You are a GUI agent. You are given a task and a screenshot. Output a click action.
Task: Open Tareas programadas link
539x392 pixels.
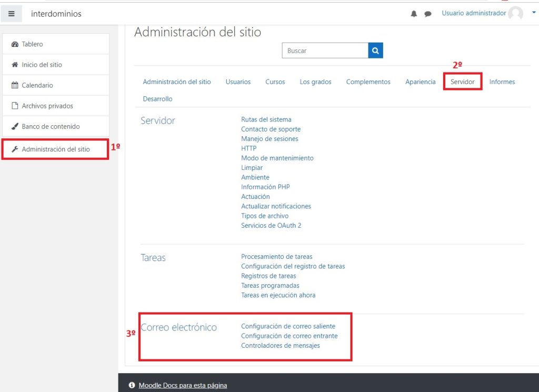pyautogui.click(x=270, y=285)
